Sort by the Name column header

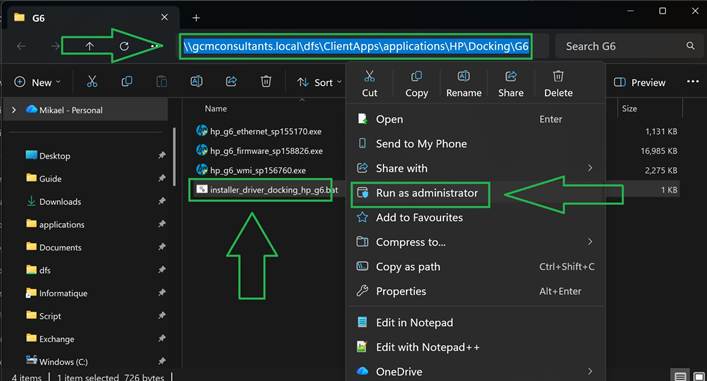[216, 109]
